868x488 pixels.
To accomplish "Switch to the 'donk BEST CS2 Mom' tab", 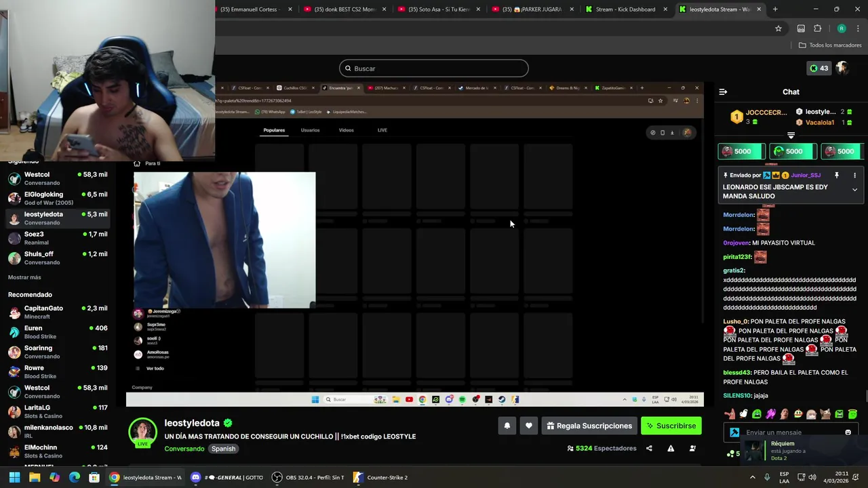I will tap(344, 9).
